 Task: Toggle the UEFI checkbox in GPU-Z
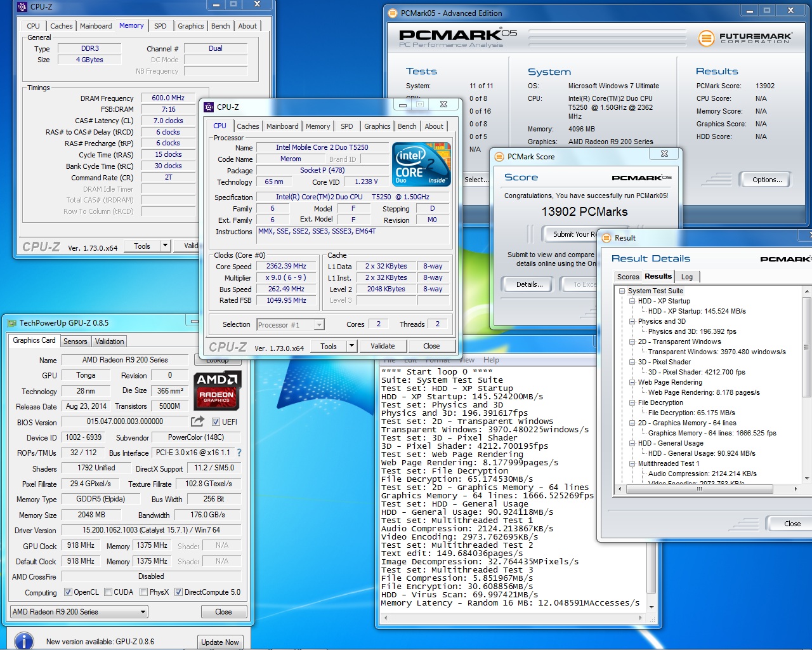point(216,422)
